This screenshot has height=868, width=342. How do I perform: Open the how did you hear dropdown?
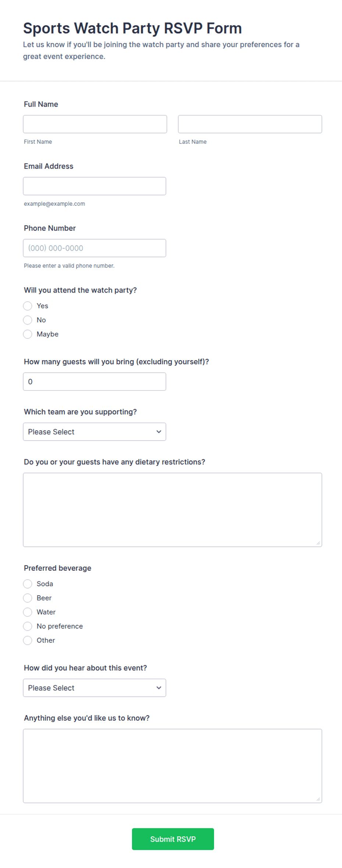[95, 688]
